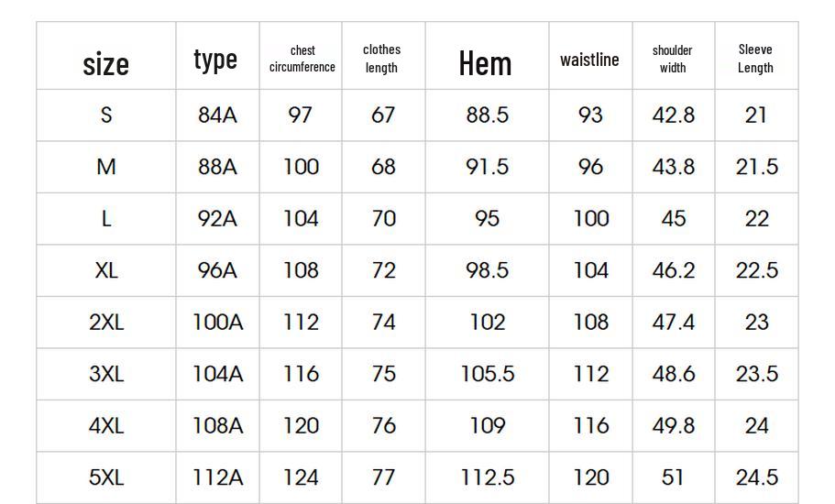The width and height of the screenshot is (835, 504).
Task: Select the 'clothes length' header
Action: tap(382, 59)
